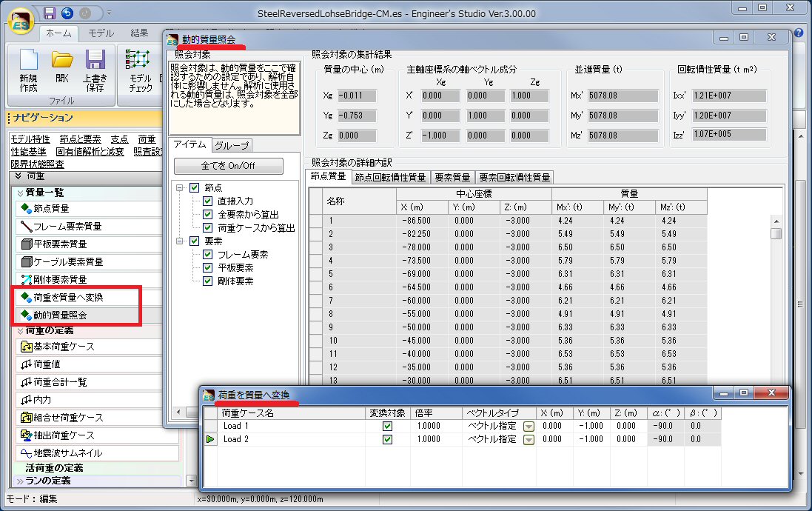
Task: Open 地震波サムネイル navigation item
Action: pos(98,453)
